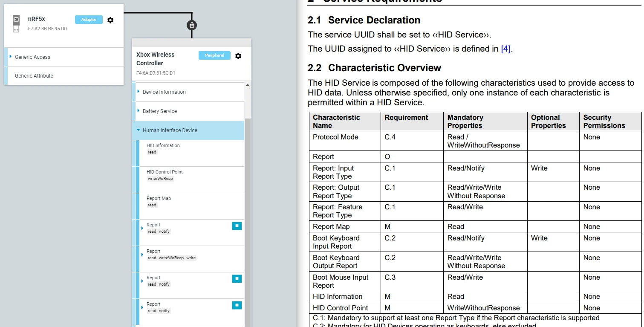Select the Generic Attribute service
This screenshot has height=327, width=644.
(34, 76)
